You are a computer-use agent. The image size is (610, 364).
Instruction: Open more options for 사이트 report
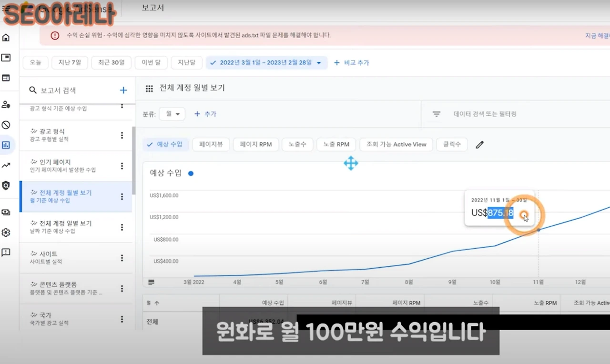coord(122,258)
